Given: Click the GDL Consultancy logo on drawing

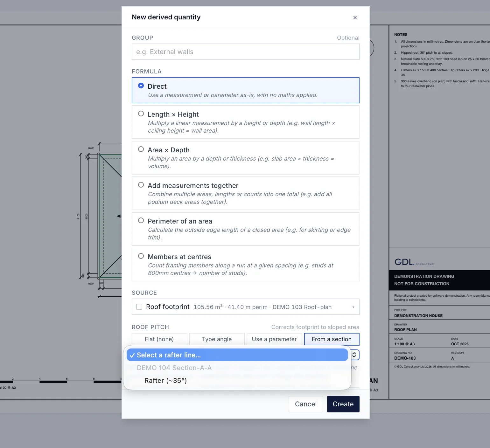Looking at the screenshot, I should click(x=414, y=262).
